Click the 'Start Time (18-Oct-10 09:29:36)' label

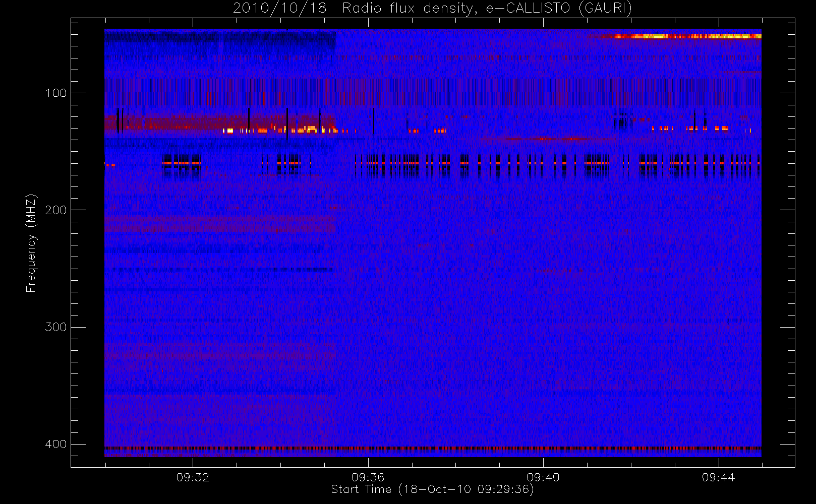[x=432, y=489]
